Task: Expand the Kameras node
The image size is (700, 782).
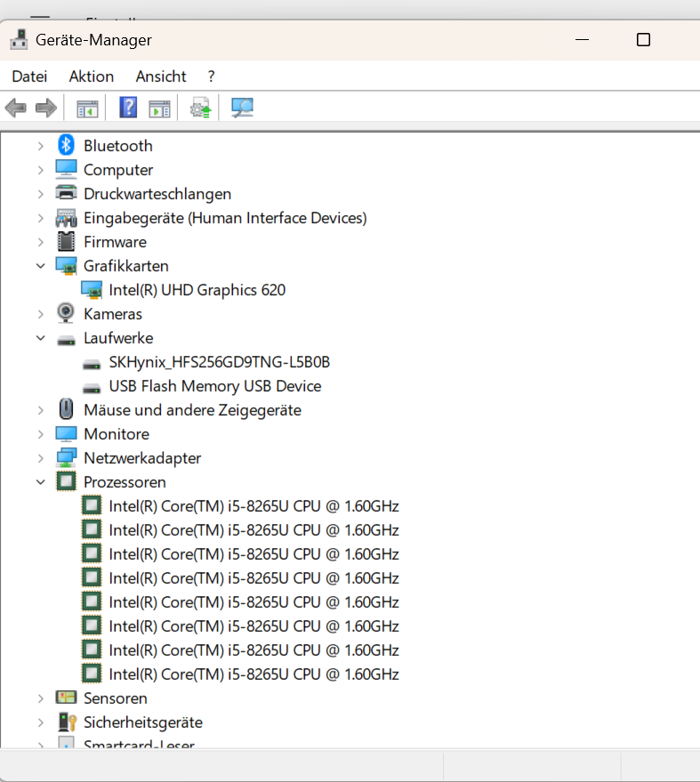Action: pyautogui.click(x=40, y=314)
